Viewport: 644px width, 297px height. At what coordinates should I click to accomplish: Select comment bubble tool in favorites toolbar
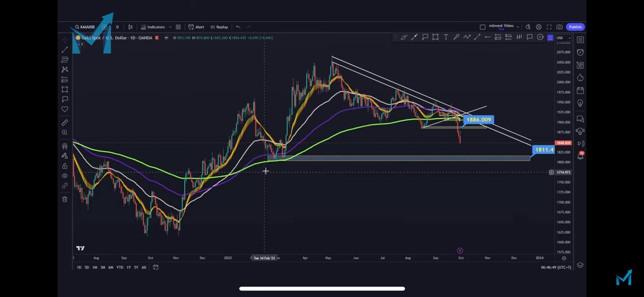click(x=530, y=37)
